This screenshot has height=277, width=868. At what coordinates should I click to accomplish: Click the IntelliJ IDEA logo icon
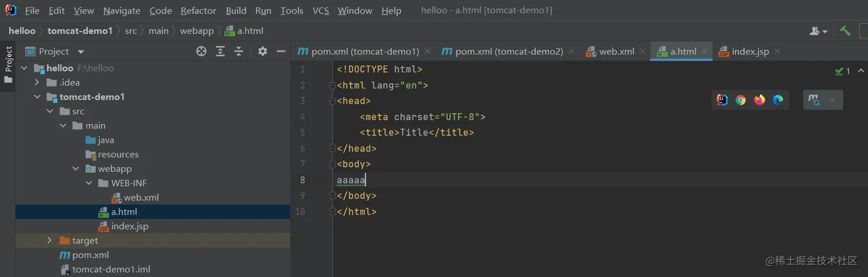coord(11,10)
